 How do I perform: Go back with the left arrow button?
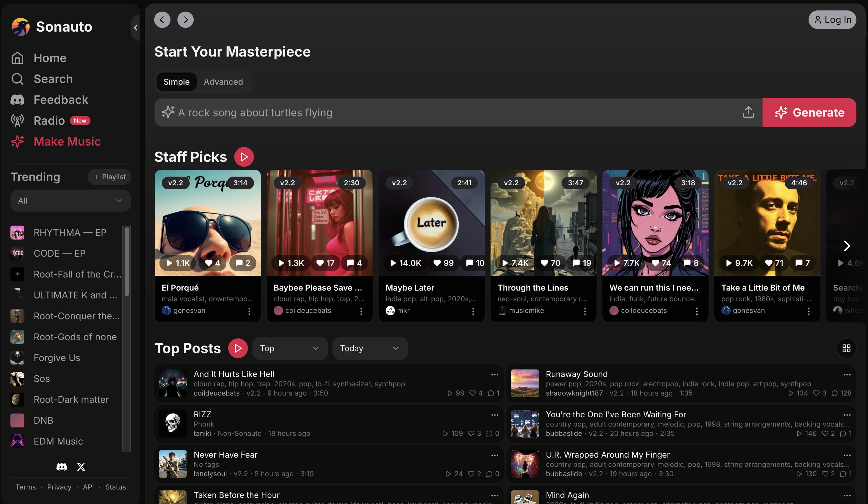point(162,20)
